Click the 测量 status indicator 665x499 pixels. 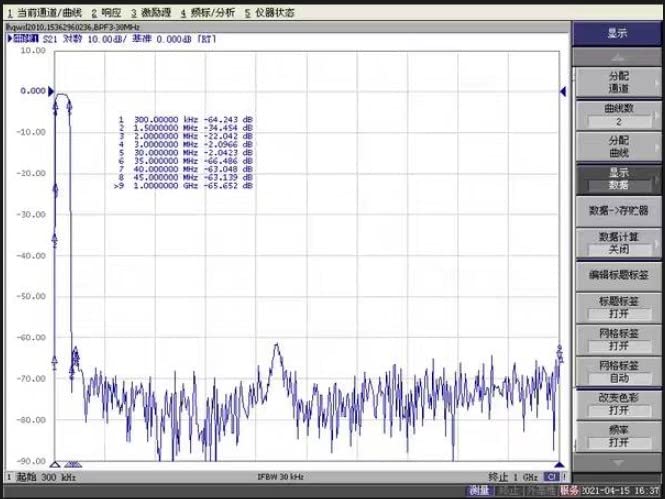click(x=479, y=491)
